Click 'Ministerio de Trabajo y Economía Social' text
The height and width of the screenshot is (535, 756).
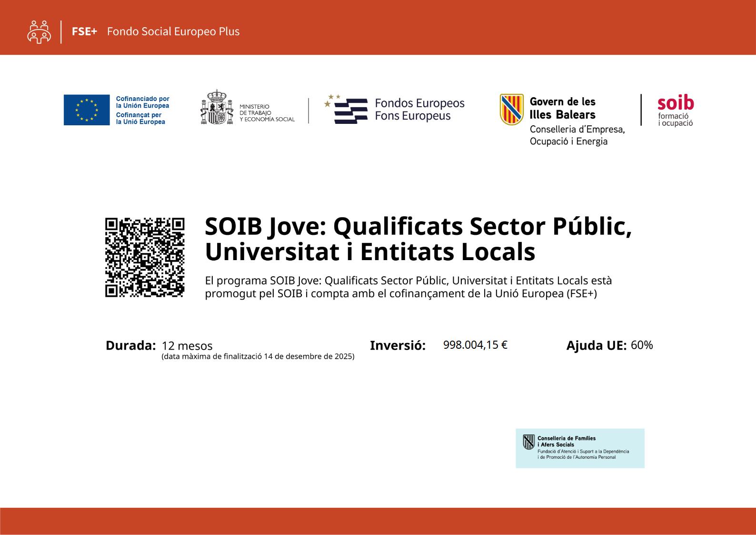[x=267, y=113]
